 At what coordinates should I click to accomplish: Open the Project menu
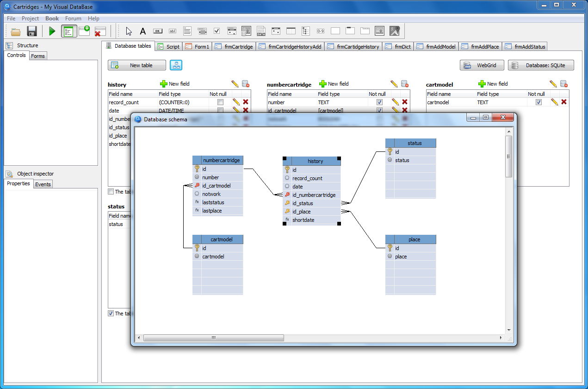click(x=30, y=19)
